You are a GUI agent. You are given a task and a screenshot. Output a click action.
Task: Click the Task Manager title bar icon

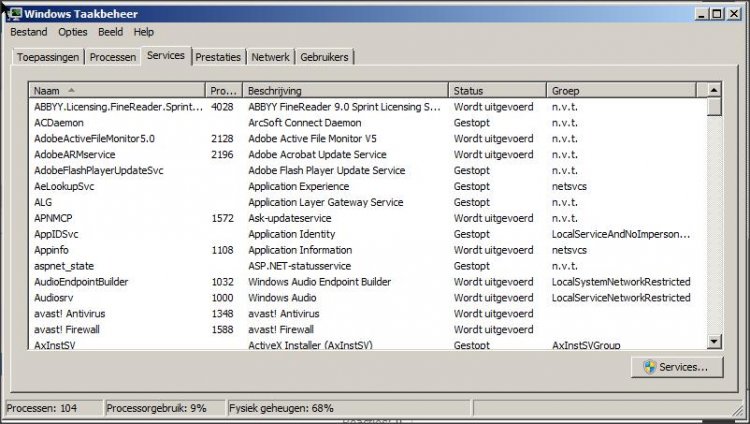tap(14, 14)
